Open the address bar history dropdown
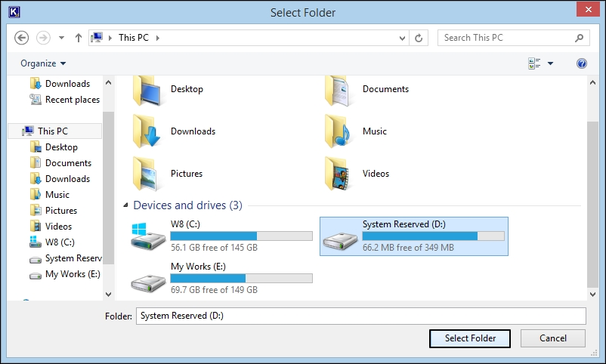The image size is (606, 364). pyautogui.click(x=402, y=38)
